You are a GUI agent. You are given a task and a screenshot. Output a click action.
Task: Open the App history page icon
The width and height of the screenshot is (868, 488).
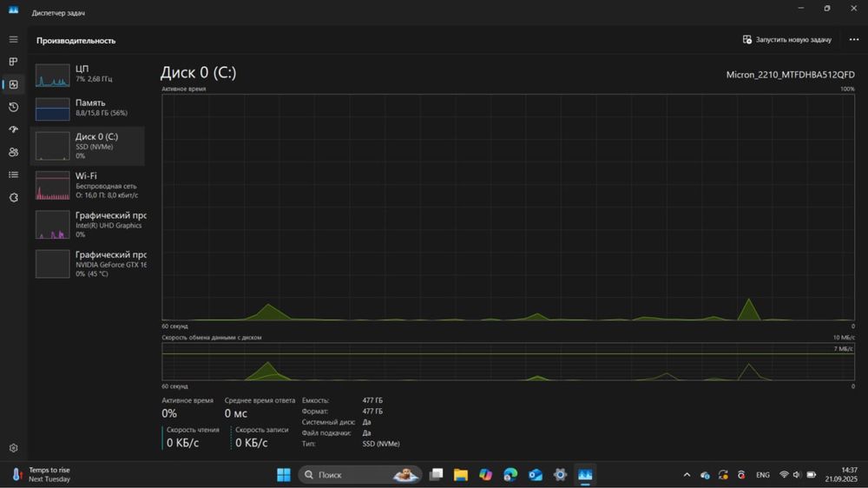click(13, 107)
